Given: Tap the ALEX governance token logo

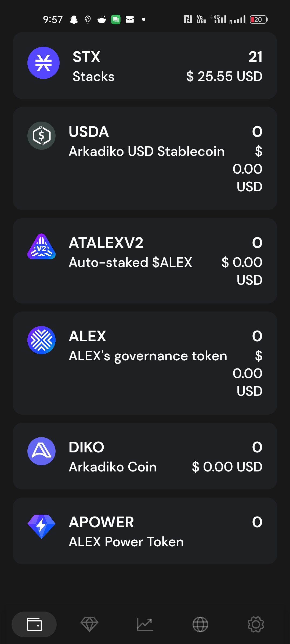Looking at the screenshot, I should click(x=41, y=340).
